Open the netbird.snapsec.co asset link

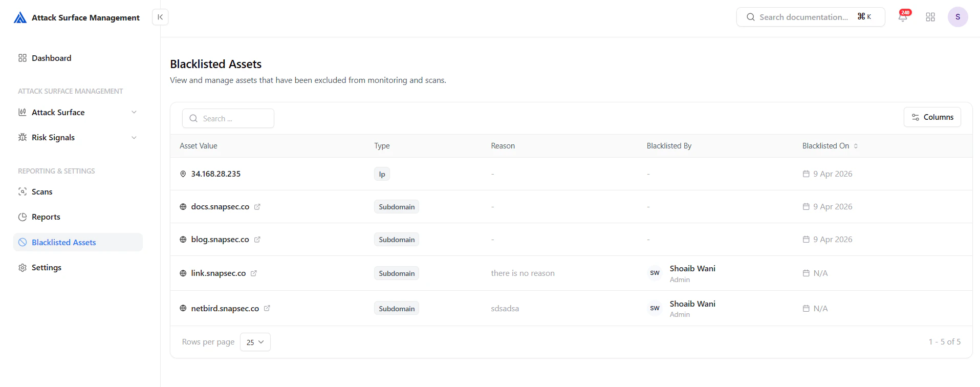click(x=225, y=308)
